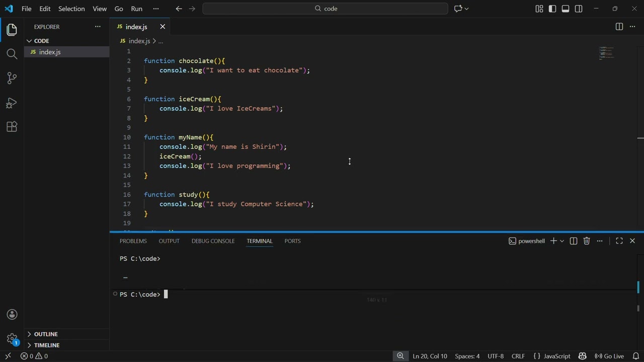Viewport: 644px width, 362px height.
Task: Select the index.js editor tab
Action: click(x=136, y=27)
